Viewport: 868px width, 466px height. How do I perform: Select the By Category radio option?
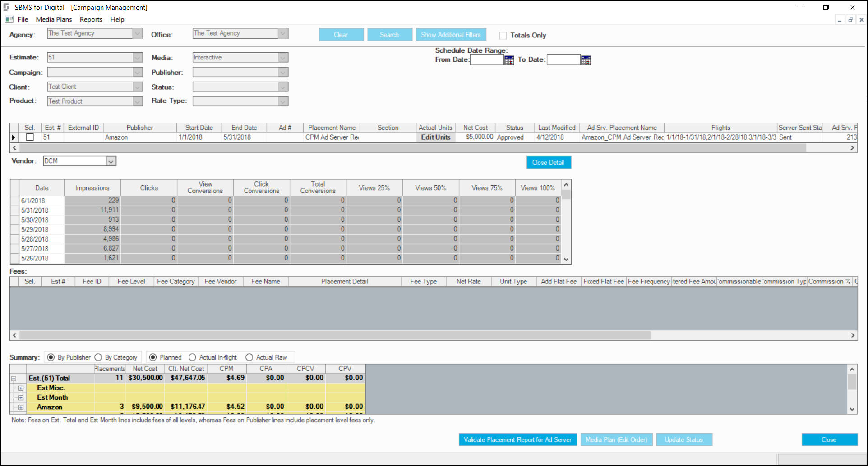pyautogui.click(x=98, y=357)
